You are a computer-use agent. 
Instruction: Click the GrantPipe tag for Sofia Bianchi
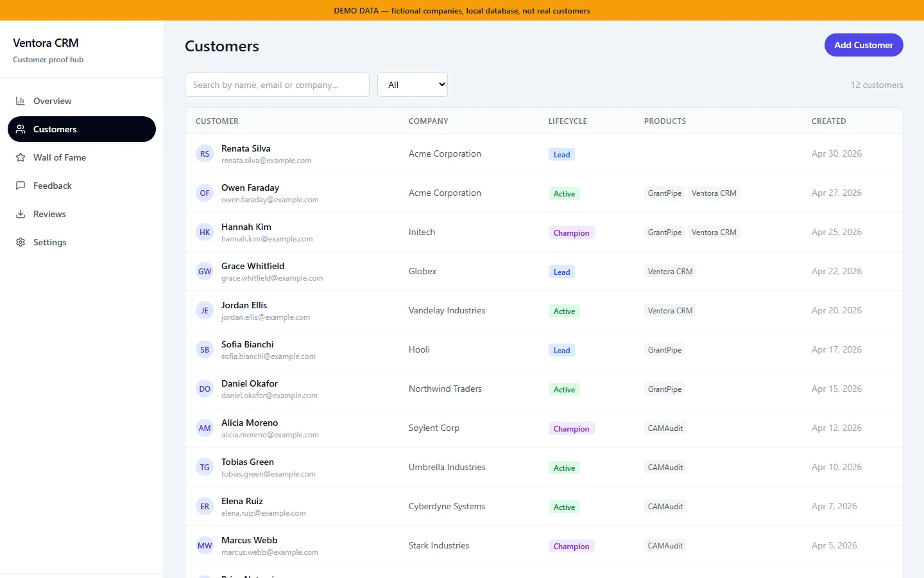pyautogui.click(x=665, y=349)
